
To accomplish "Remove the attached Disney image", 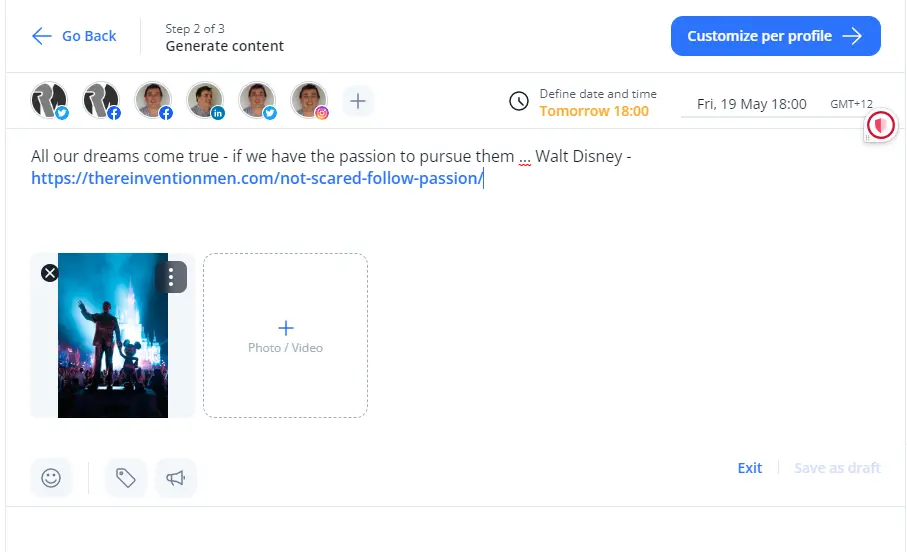I will click(49, 273).
